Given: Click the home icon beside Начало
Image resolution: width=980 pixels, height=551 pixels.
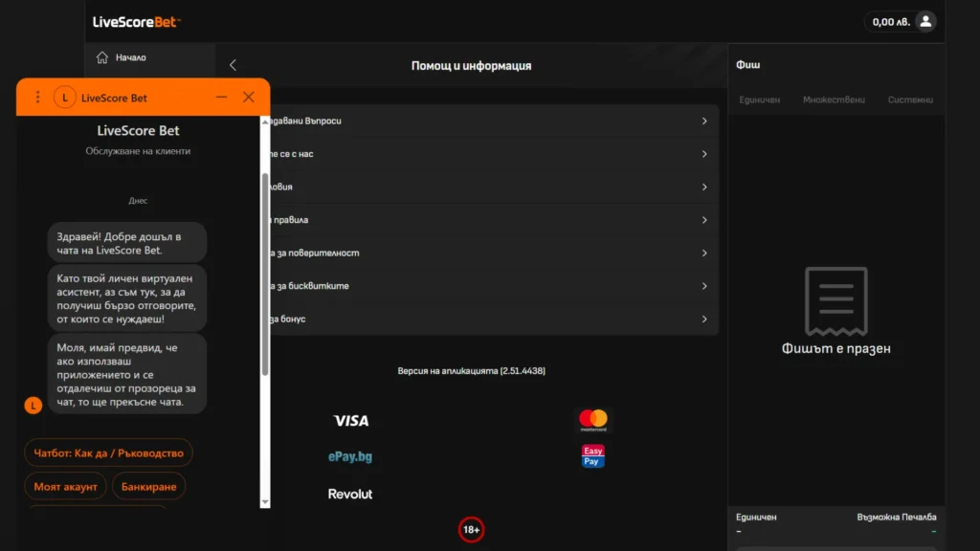Looking at the screenshot, I should point(101,57).
